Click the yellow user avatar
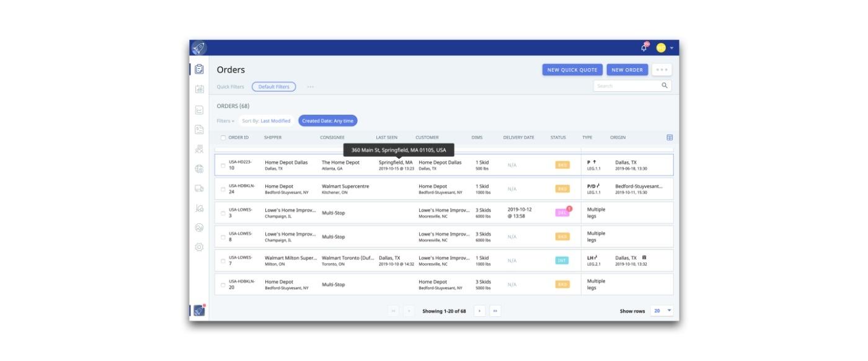Image resolution: width=868 pixels, height=361 pixels. tap(661, 48)
